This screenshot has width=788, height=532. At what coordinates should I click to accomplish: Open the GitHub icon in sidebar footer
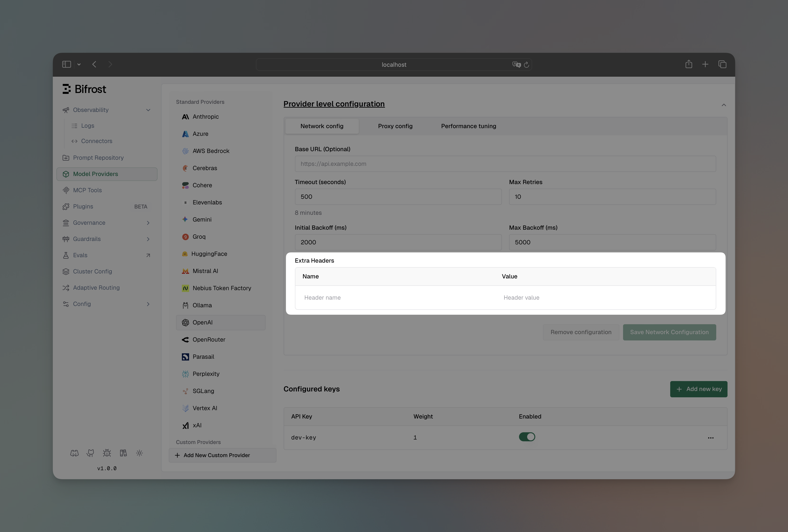click(90, 453)
